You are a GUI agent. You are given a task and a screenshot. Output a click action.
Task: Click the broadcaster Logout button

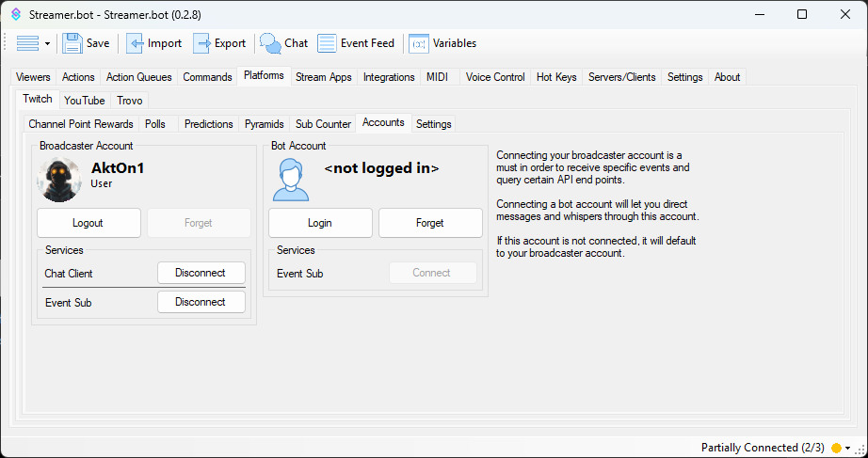(88, 223)
